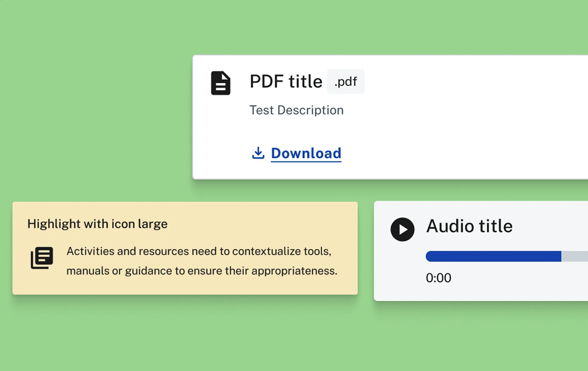Viewport: 588px width, 371px height.
Task: Seek to gray unfilled part of audio bar
Action: tap(575, 256)
